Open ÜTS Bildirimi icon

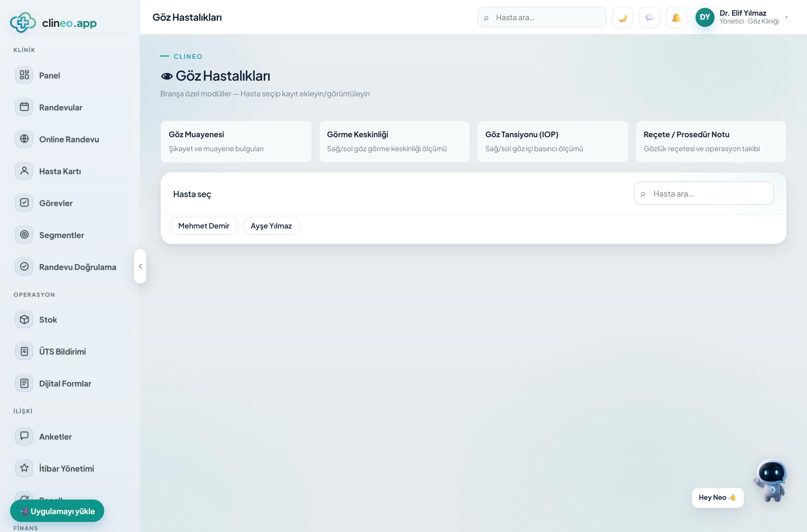tap(24, 351)
